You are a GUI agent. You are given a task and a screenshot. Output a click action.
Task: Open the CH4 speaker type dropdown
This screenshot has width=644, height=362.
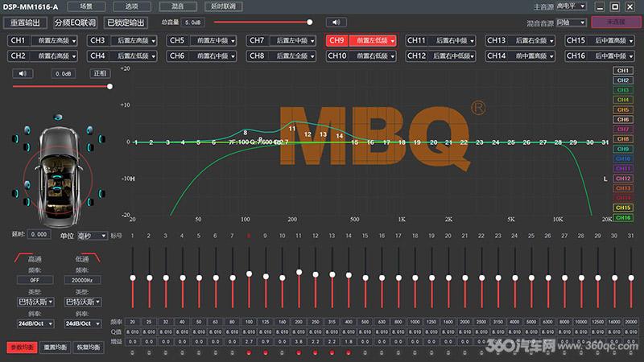pyautogui.click(x=135, y=56)
